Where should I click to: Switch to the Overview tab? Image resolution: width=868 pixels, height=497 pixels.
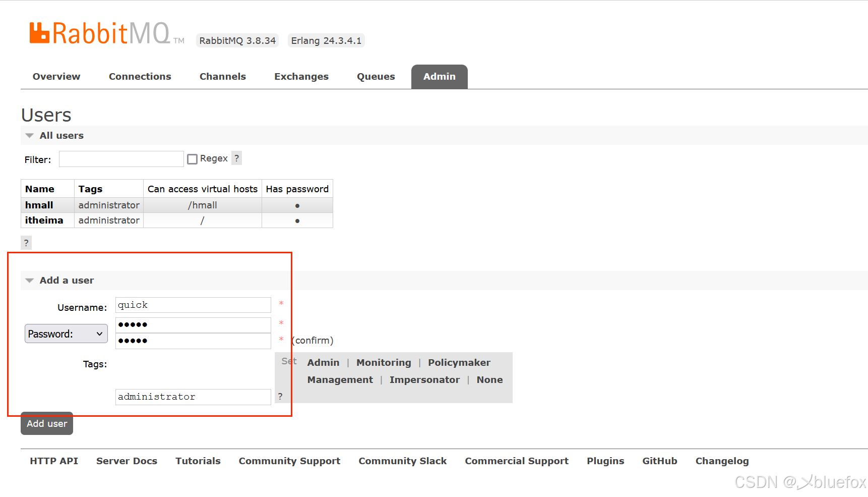point(56,77)
